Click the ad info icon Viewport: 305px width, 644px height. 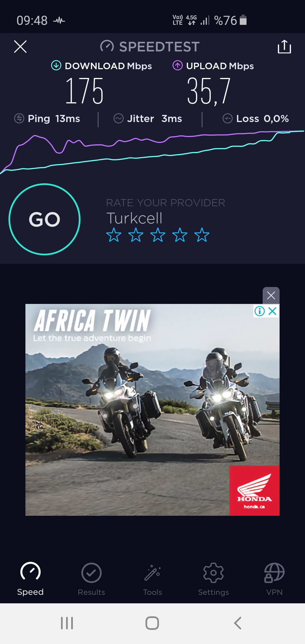(260, 311)
